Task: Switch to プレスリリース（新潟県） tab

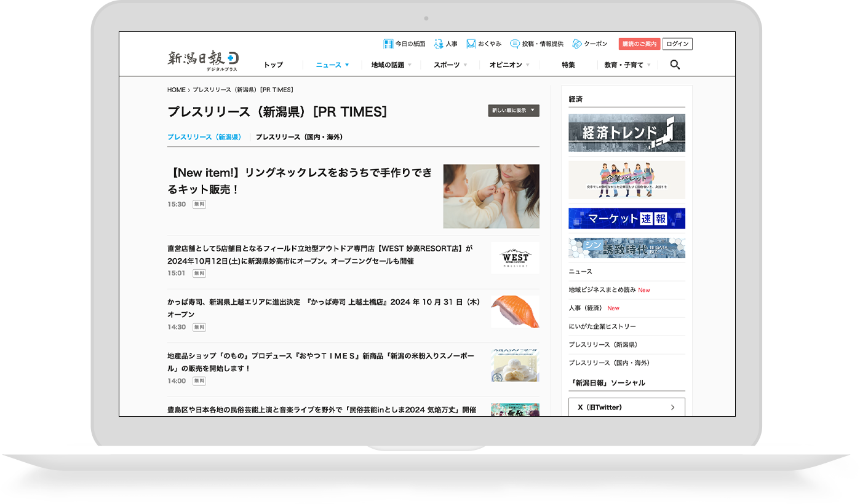Action: click(x=204, y=137)
